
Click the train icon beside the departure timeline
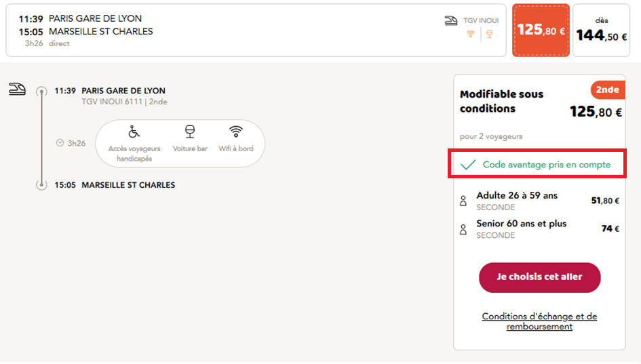pyautogui.click(x=17, y=89)
